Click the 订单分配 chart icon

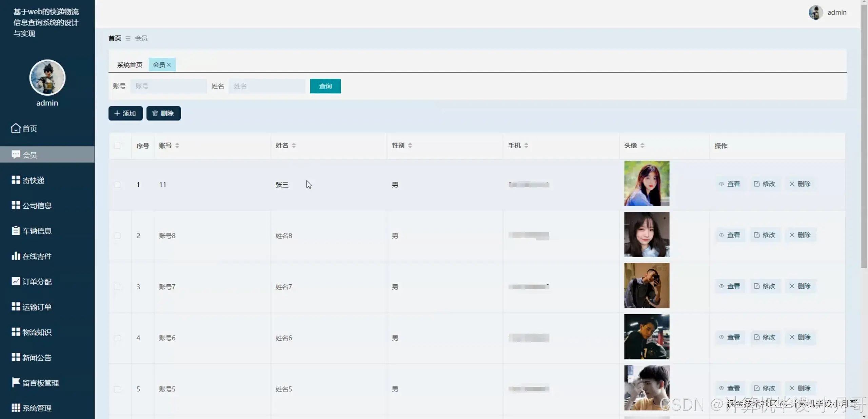tap(16, 281)
